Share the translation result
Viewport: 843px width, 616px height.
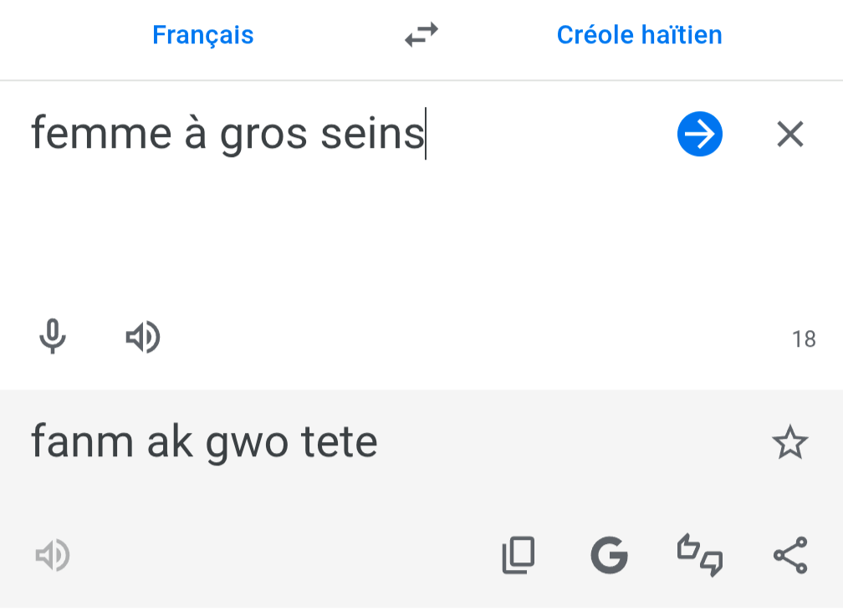[789, 555]
